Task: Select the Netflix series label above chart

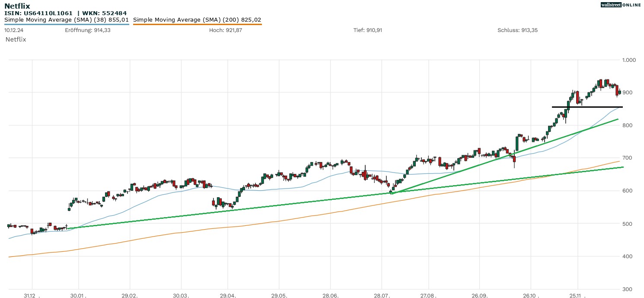Action: click(x=16, y=39)
